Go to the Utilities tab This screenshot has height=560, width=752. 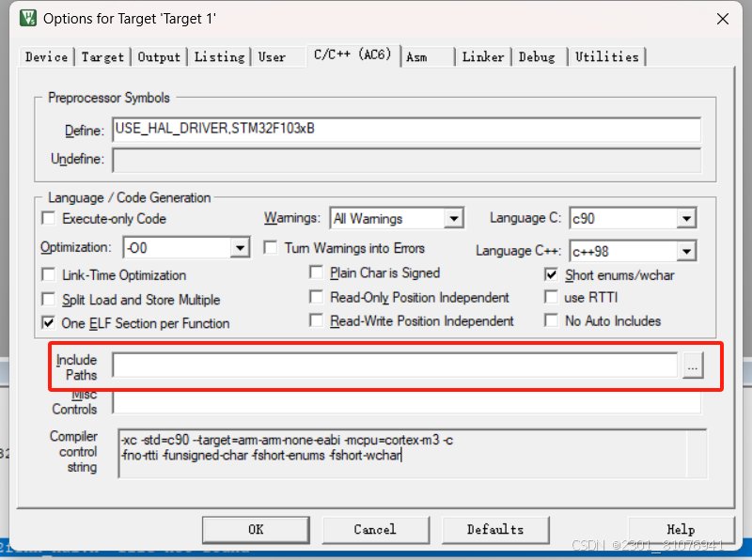tap(607, 57)
